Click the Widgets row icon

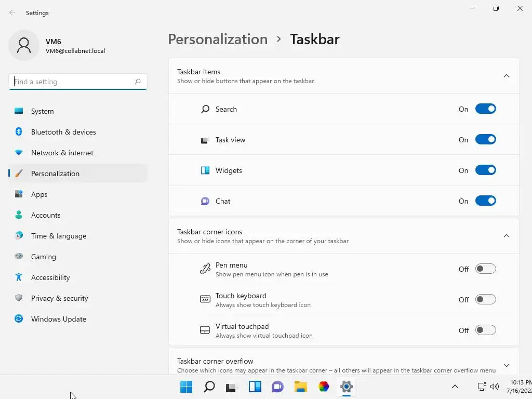(x=205, y=170)
